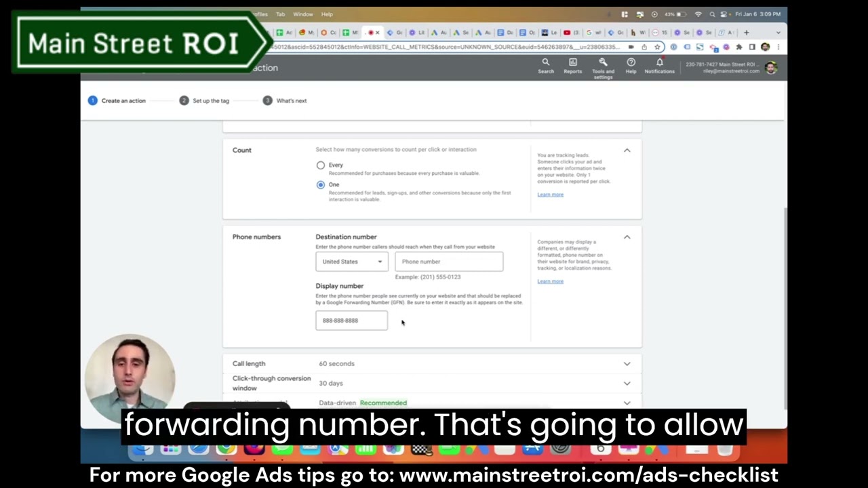The image size is (868, 488).
Task: Collapse the Count section chevron
Action: (627, 150)
